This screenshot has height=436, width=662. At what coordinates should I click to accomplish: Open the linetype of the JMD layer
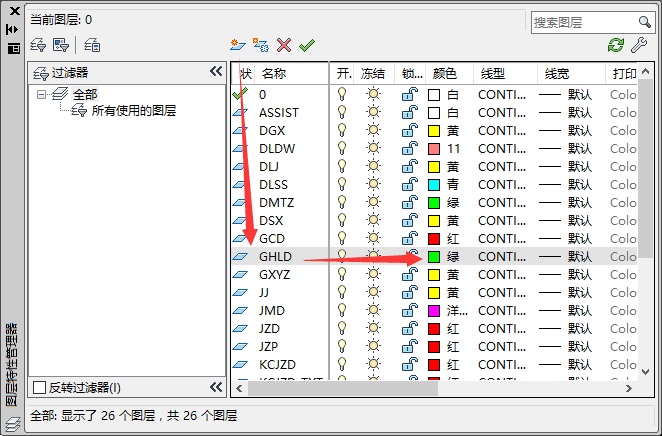click(x=502, y=311)
